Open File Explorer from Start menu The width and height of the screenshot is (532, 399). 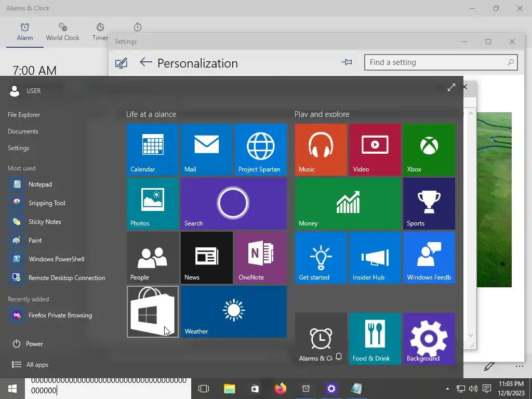(x=24, y=115)
